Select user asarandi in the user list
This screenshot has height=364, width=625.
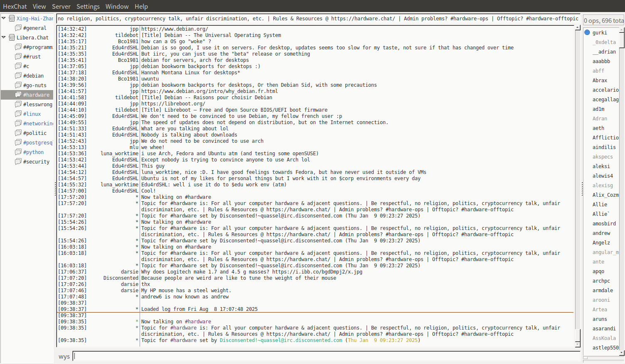[x=604, y=328]
